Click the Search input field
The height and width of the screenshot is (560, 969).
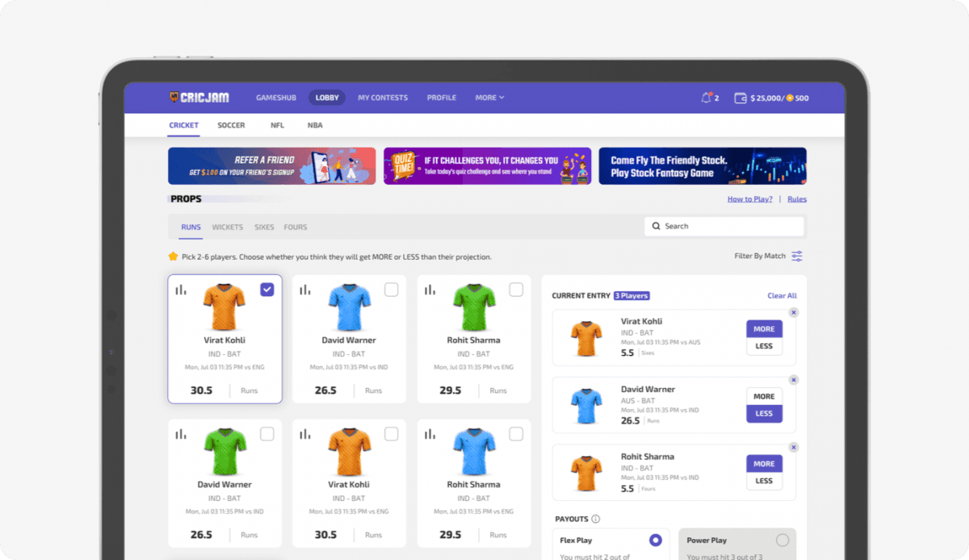(724, 227)
